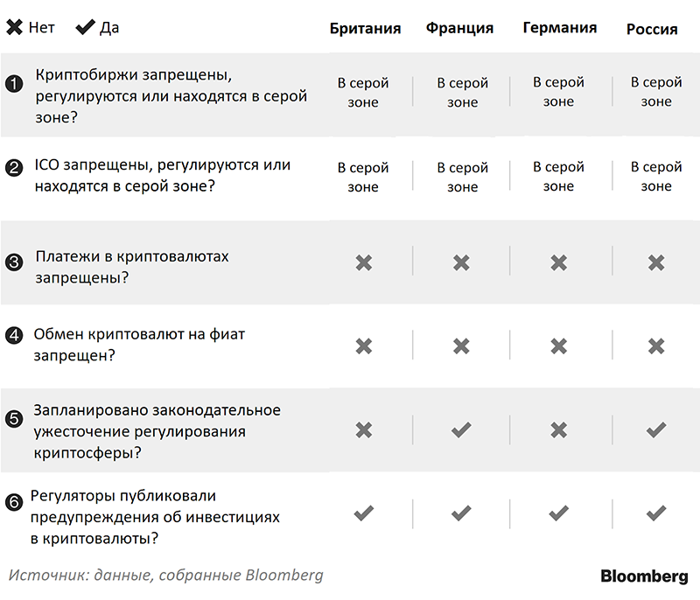
Task: Click Россия "В серой зоне" cell for crypto exchanges row
Action: 656,92
